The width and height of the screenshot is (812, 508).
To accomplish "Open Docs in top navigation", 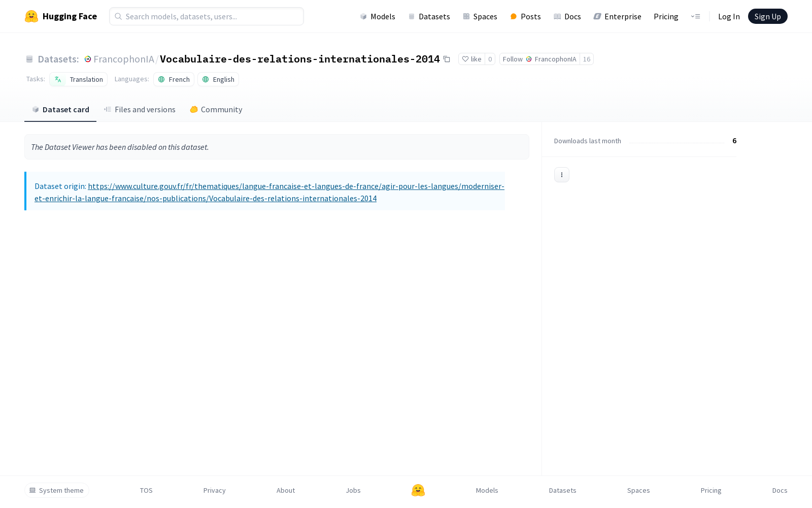I will coord(567,16).
